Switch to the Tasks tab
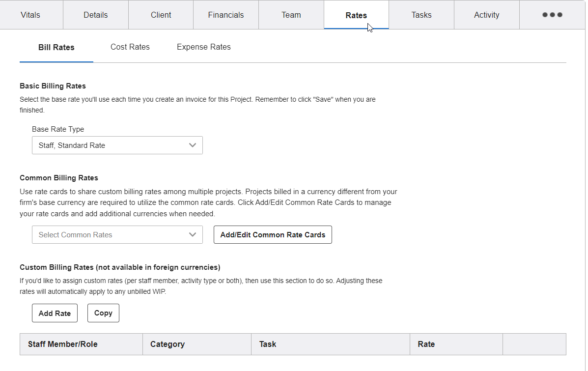Screen dimensions: 588x371 [421, 15]
